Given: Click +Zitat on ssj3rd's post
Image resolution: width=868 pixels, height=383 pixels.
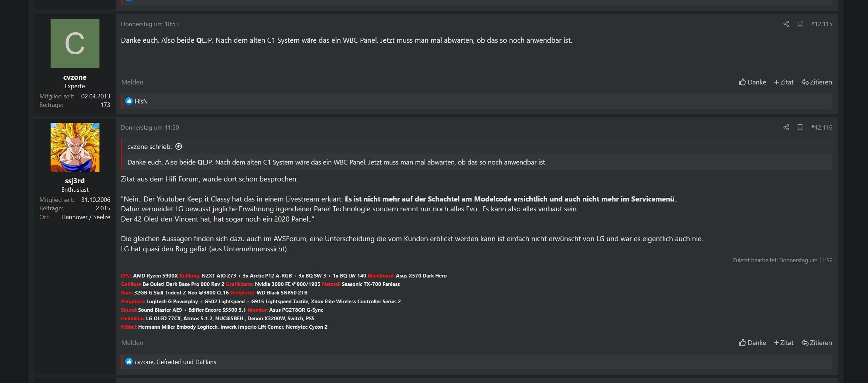Looking at the screenshot, I should pos(783,343).
